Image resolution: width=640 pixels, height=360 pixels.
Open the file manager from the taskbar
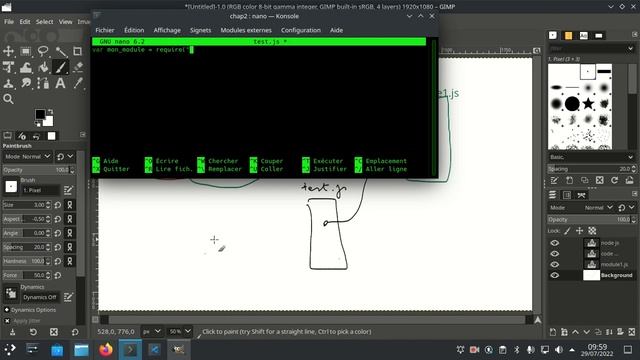[81, 350]
